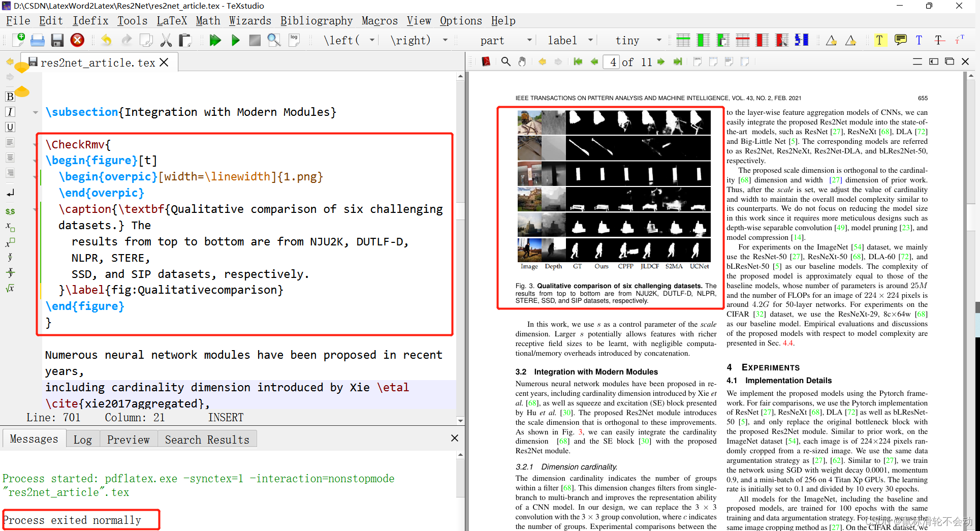
Task: Save the current document
Action: pos(57,40)
